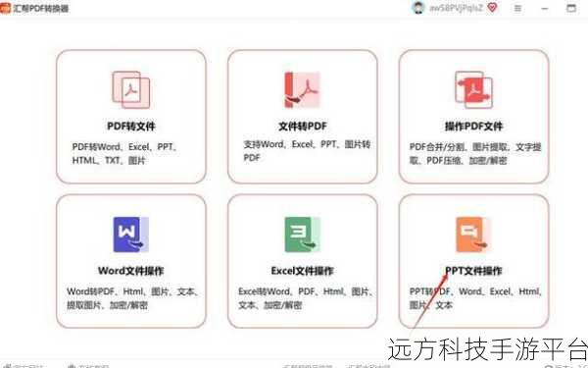
Task: Click the 汇帮PDF转换器 window title text
Action: [x=41, y=8]
